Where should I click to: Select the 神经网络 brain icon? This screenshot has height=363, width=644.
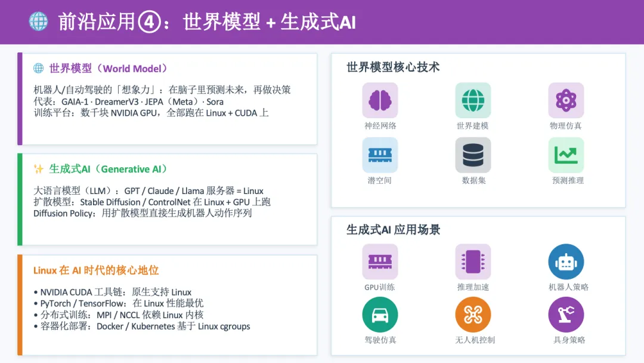click(x=380, y=100)
